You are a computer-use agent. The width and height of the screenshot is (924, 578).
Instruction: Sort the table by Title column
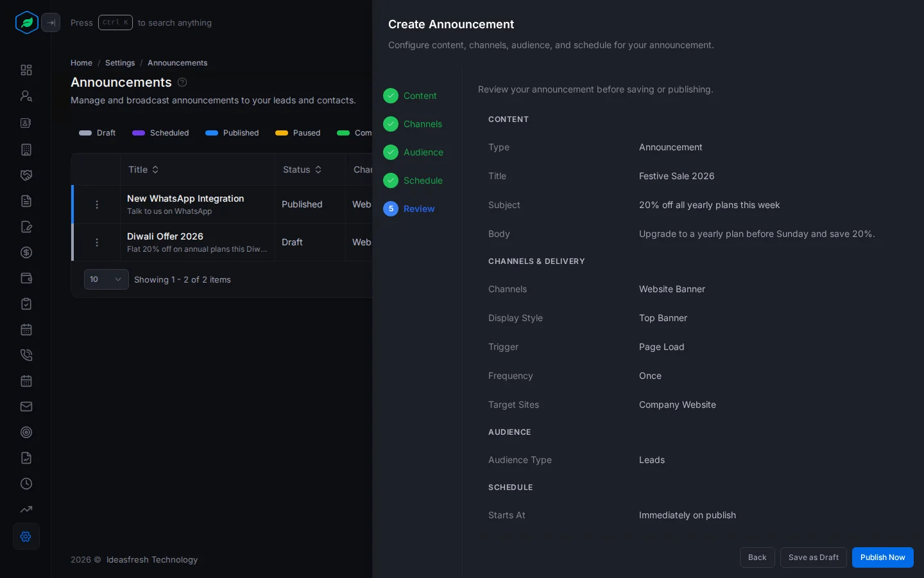point(144,170)
